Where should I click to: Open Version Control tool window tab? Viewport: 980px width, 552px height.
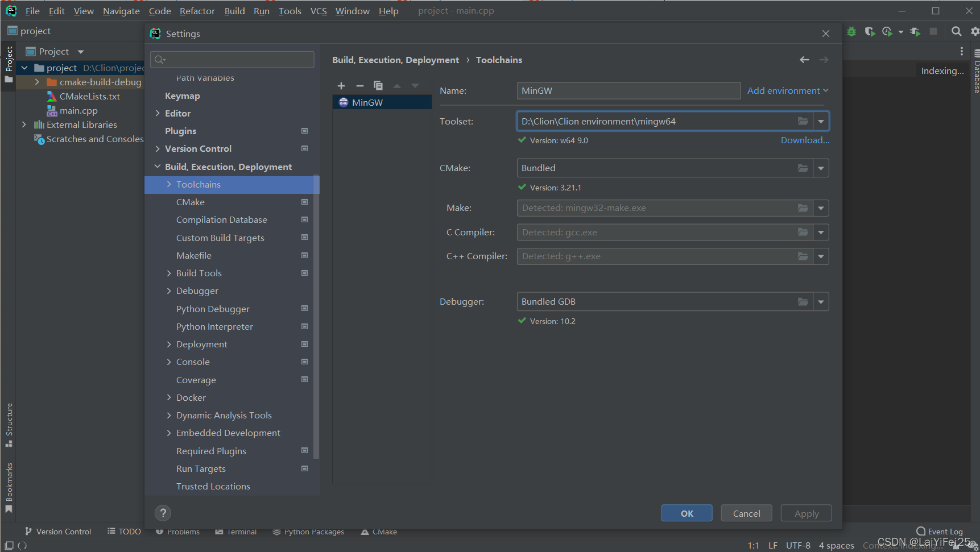click(58, 532)
